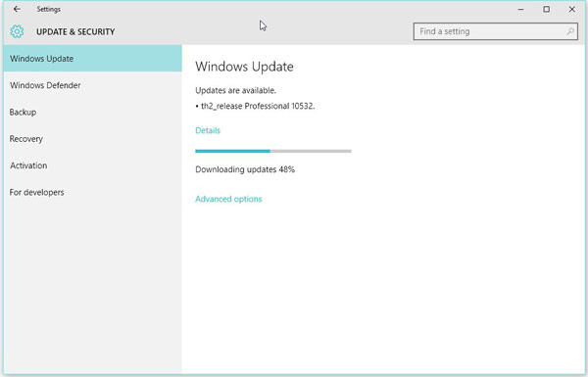Click the search magnifier icon
Screen dimensions: 588x377
[x=570, y=31]
